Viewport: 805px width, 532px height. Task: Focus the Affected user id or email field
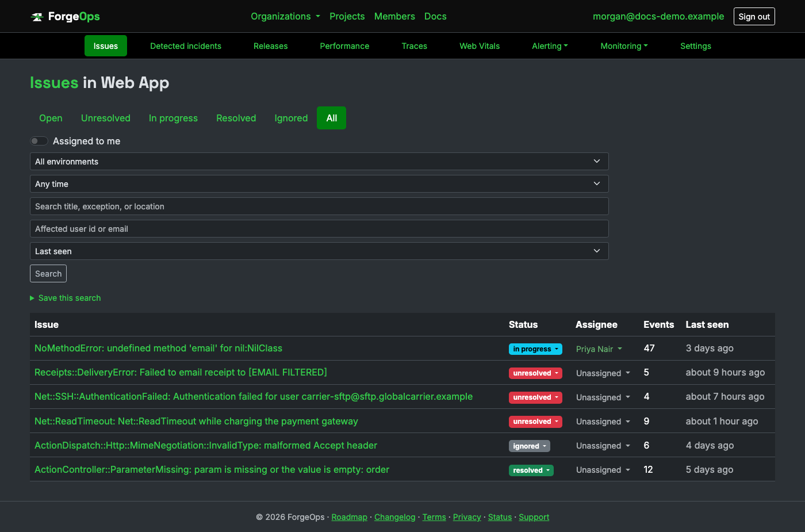319,229
